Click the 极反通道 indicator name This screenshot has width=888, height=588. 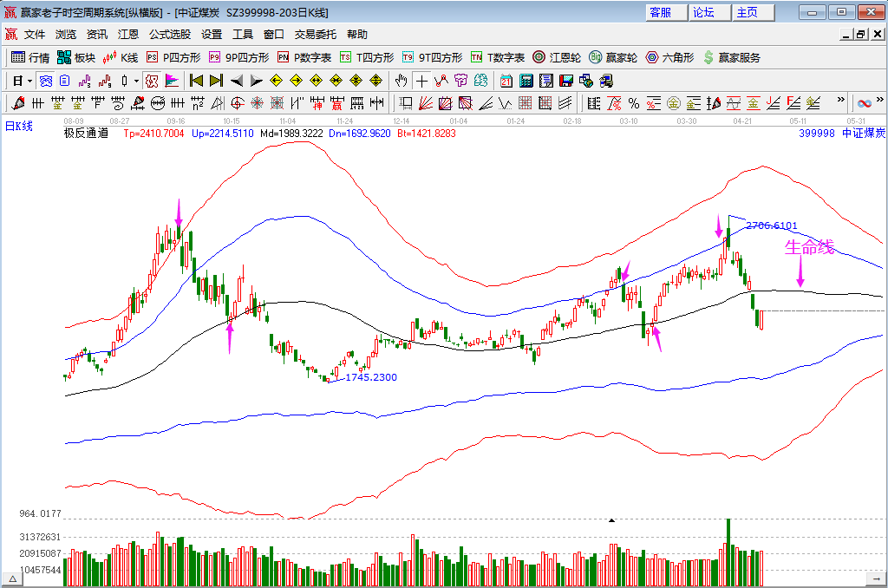tap(86, 133)
